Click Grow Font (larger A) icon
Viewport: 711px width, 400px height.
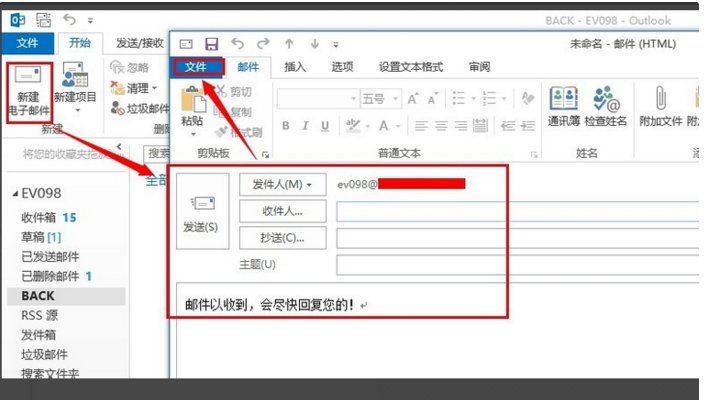[413, 98]
